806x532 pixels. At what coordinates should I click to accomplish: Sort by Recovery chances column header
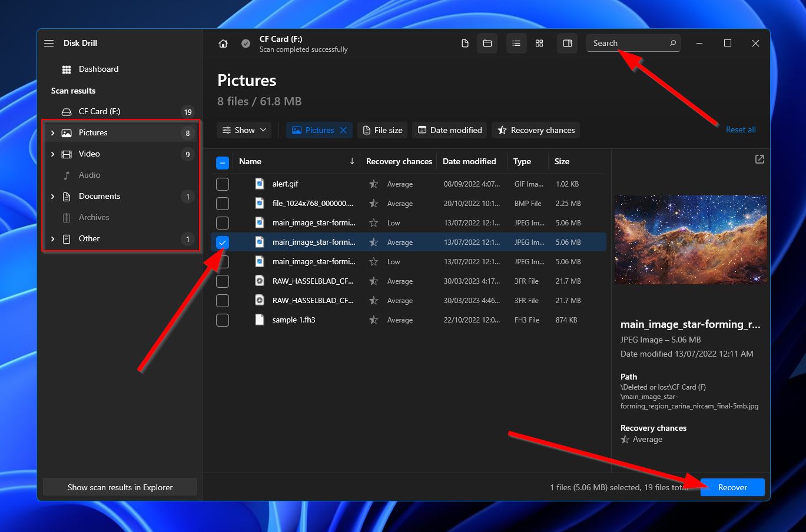tap(399, 161)
